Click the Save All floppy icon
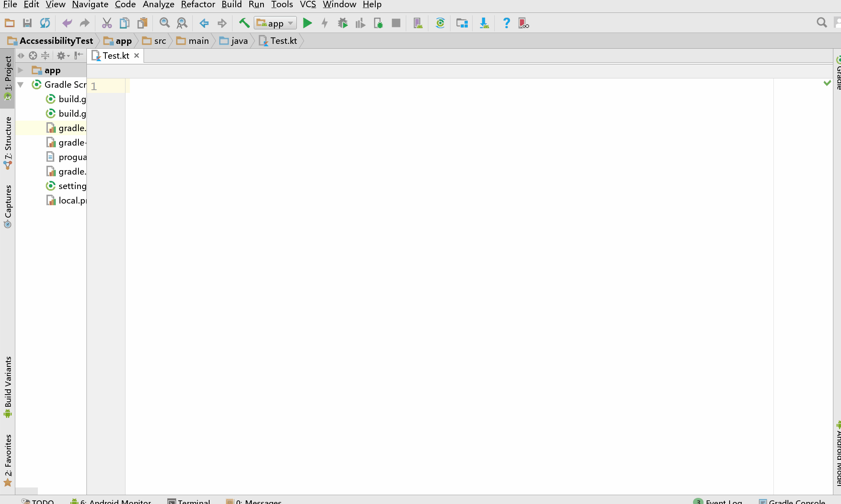 tap(27, 23)
